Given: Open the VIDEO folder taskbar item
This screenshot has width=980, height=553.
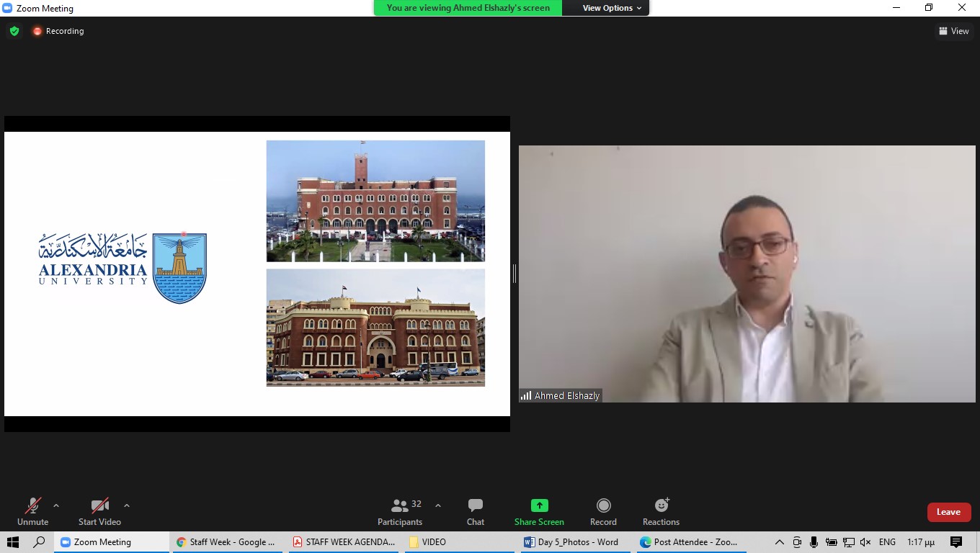Looking at the screenshot, I should pyautogui.click(x=460, y=542).
